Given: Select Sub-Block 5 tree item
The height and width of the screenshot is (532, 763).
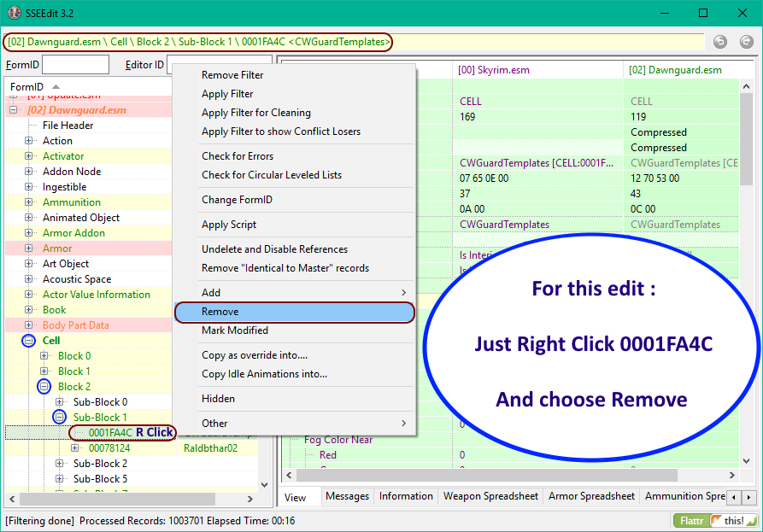Looking at the screenshot, I should pyautogui.click(x=100, y=479).
